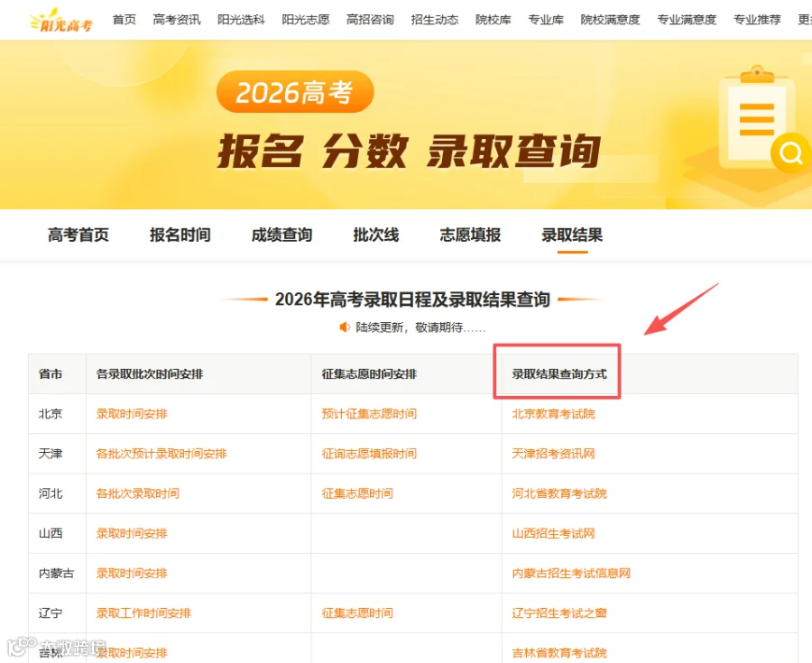Image resolution: width=812 pixels, height=663 pixels.
Task: Open 阳光志愿 in top navigation
Action: click(306, 20)
